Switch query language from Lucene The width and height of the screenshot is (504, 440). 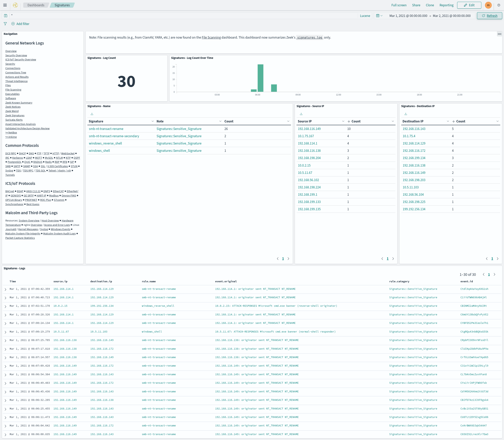(x=365, y=16)
